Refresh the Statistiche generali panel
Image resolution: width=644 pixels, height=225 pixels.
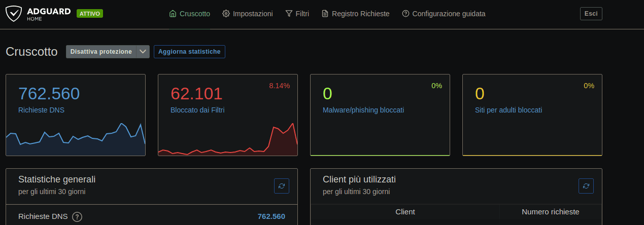[282, 186]
